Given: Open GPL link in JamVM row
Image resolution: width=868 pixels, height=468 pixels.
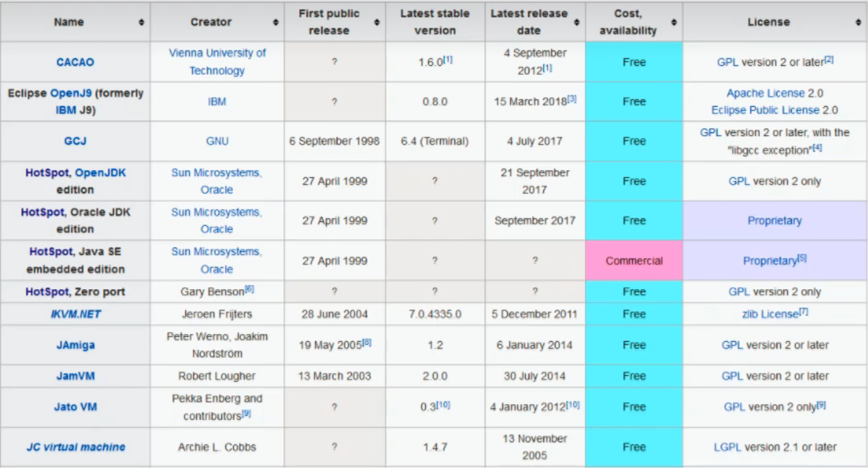Looking at the screenshot, I should click(732, 376).
